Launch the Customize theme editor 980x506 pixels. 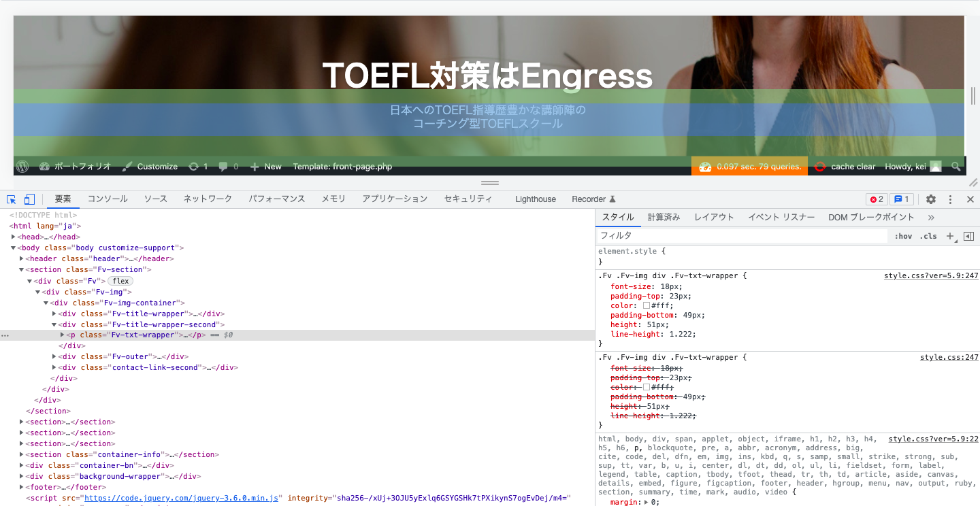(x=150, y=167)
